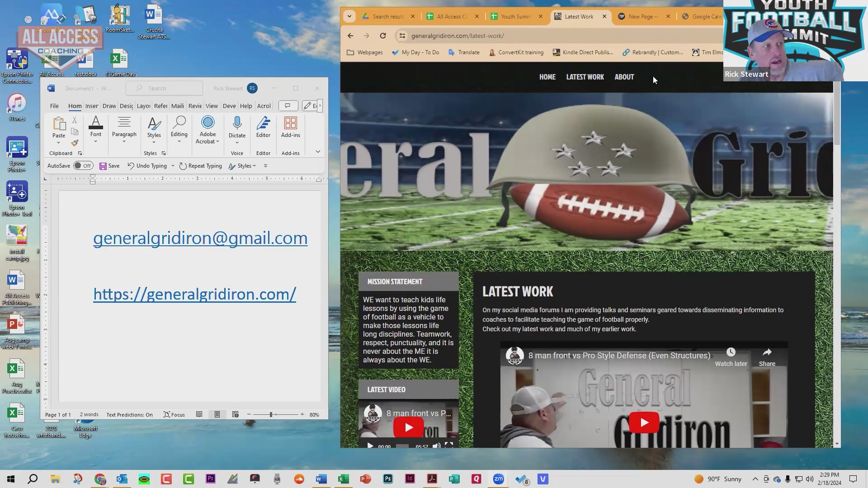Open Comments icon in Word ribbon
The width and height of the screenshot is (868, 488).
288,106
